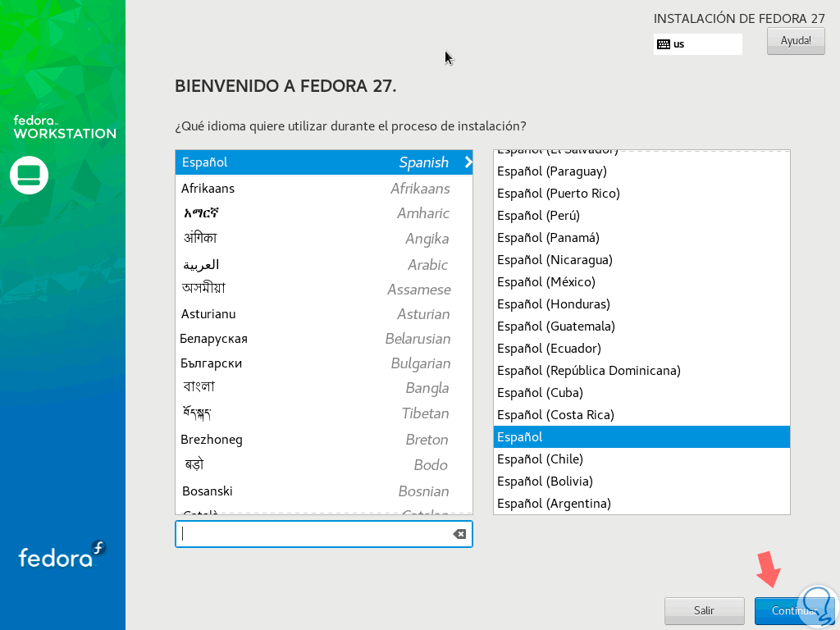Select Español (Cuba) locale
840x630 pixels.
point(641,393)
